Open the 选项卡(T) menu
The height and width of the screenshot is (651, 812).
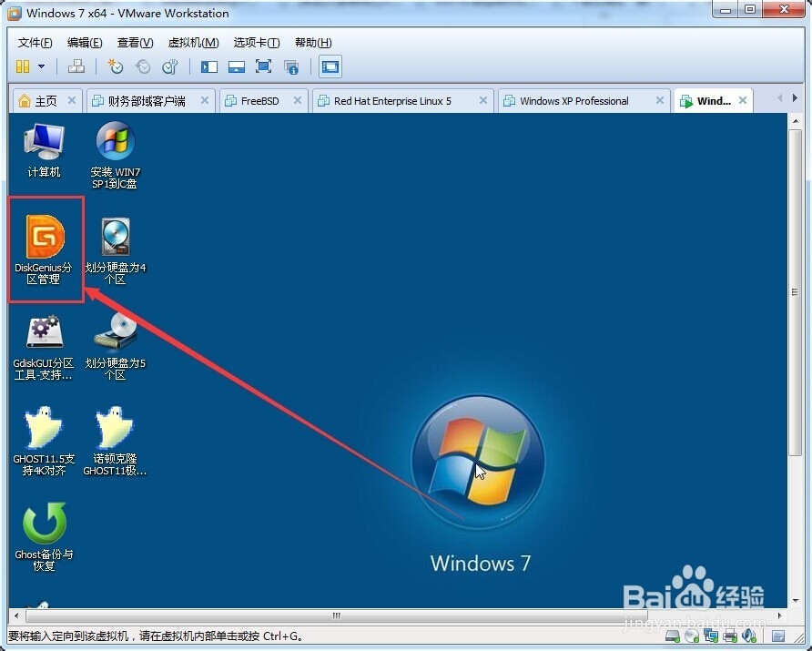pos(257,43)
